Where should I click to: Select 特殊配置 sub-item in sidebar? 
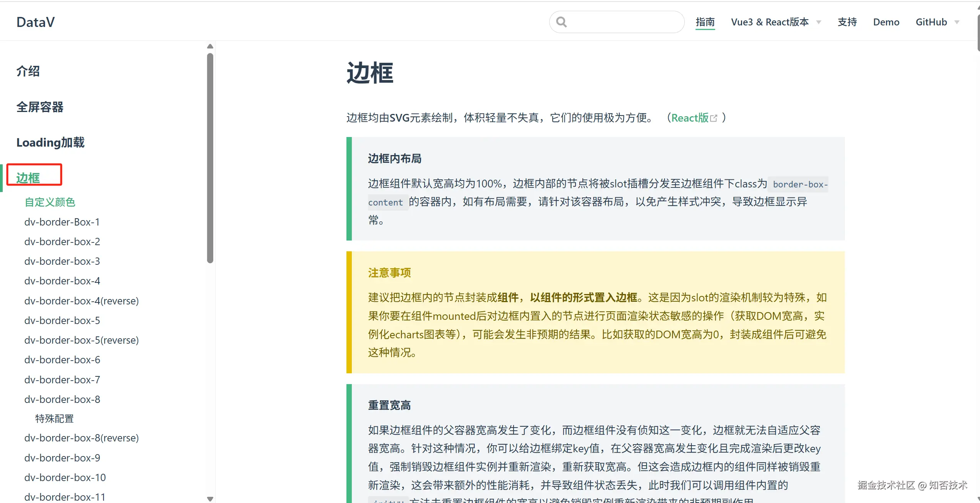click(54, 418)
